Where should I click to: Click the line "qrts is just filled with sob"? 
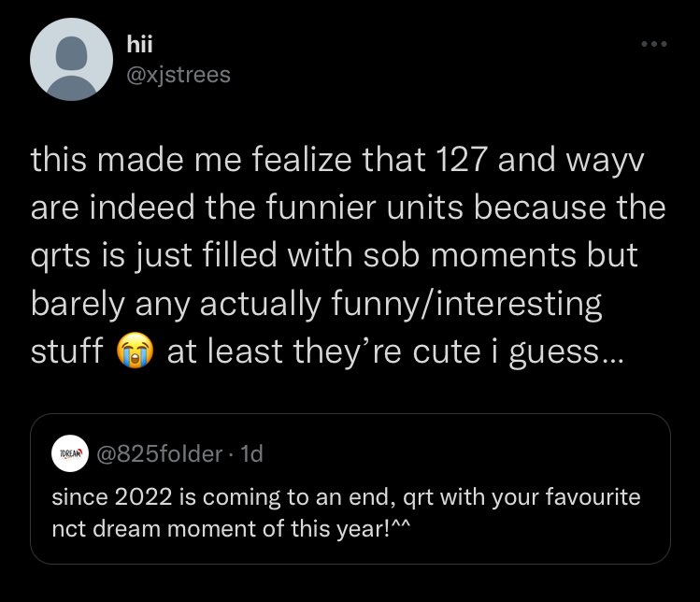click(x=335, y=255)
